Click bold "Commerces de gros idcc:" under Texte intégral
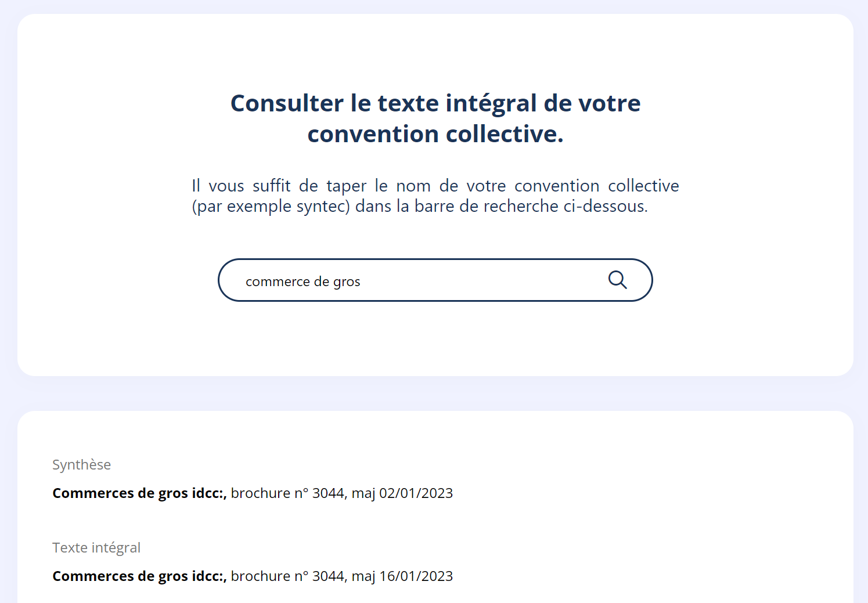 pyautogui.click(x=139, y=576)
